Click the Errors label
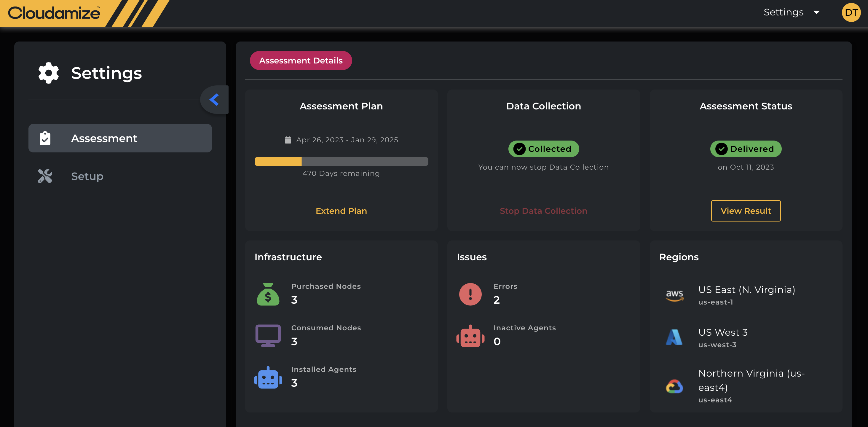Screen dimensions: 868x427 pyautogui.click(x=505, y=286)
